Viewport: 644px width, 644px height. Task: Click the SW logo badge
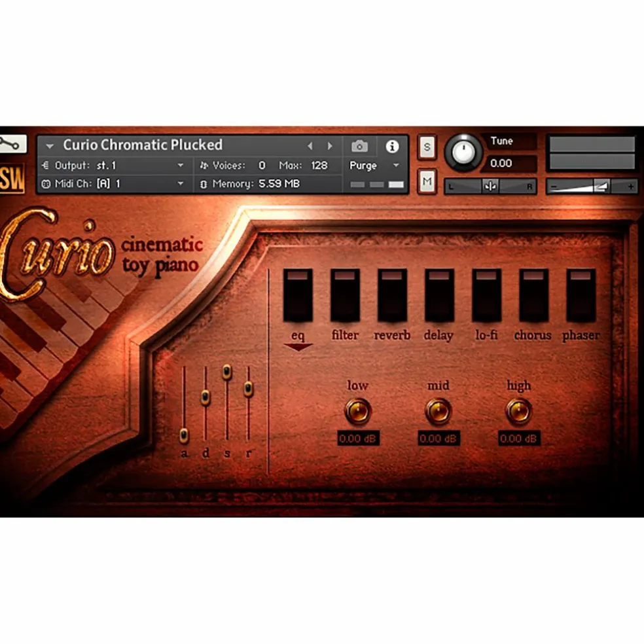[x=12, y=179]
